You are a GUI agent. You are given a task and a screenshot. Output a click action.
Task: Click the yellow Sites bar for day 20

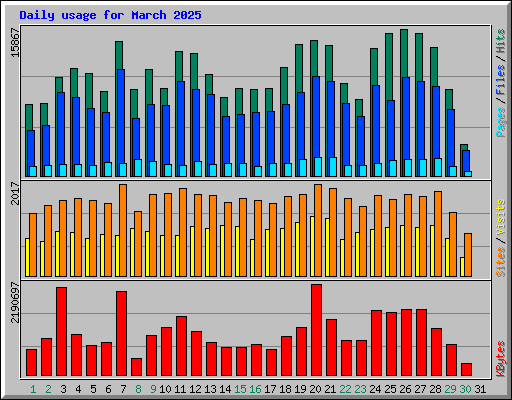(312, 246)
